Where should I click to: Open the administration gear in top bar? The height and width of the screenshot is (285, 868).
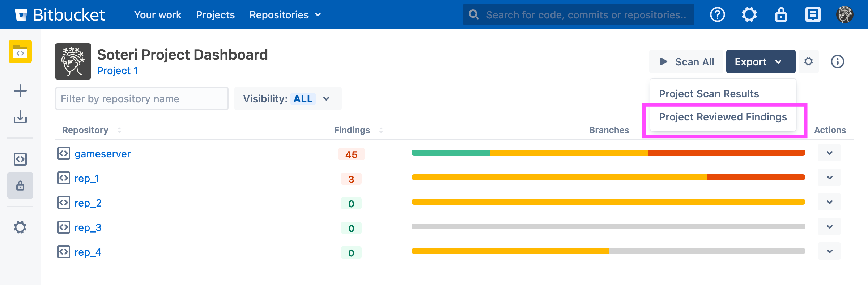pyautogui.click(x=749, y=15)
